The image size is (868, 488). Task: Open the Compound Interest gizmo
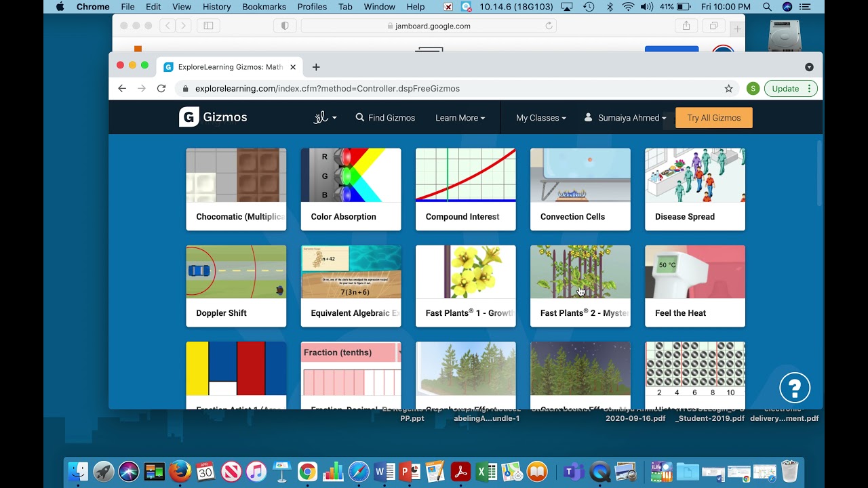point(465,189)
